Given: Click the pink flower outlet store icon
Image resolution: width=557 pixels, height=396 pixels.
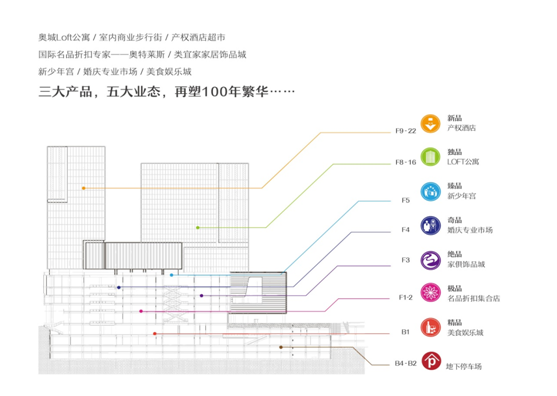Looking at the screenshot, I should [x=431, y=293].
